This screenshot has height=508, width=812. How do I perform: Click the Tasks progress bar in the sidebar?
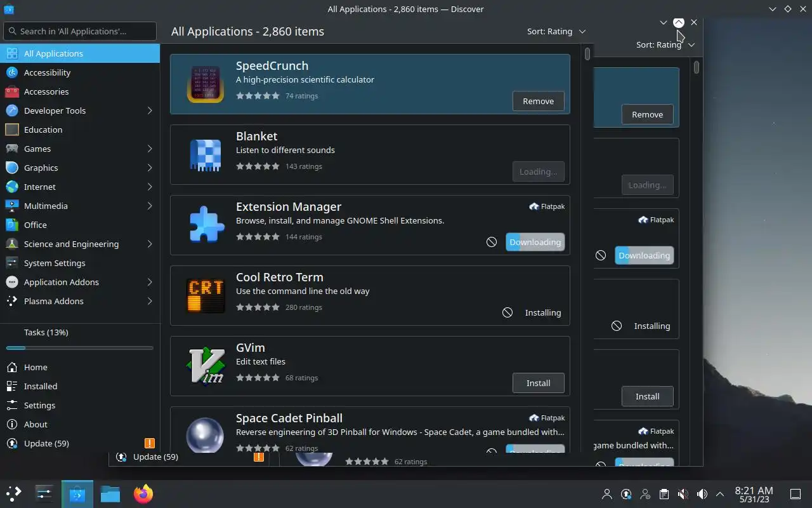tap(80, 348)
